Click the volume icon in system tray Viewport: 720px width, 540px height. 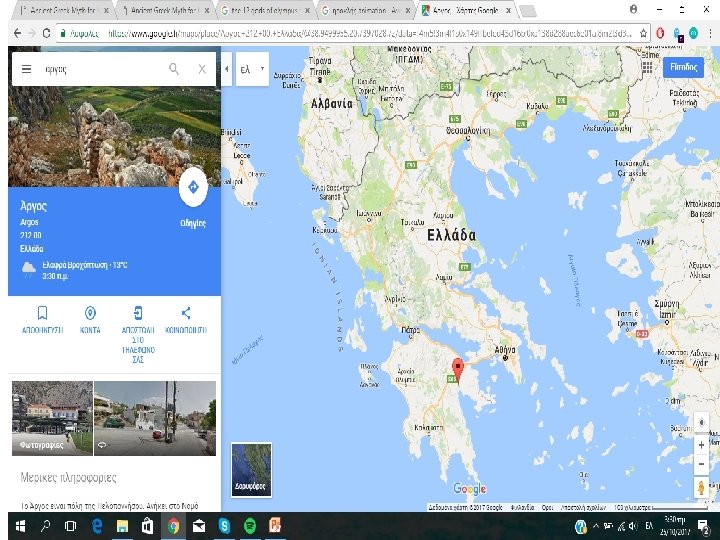point(634,526)
